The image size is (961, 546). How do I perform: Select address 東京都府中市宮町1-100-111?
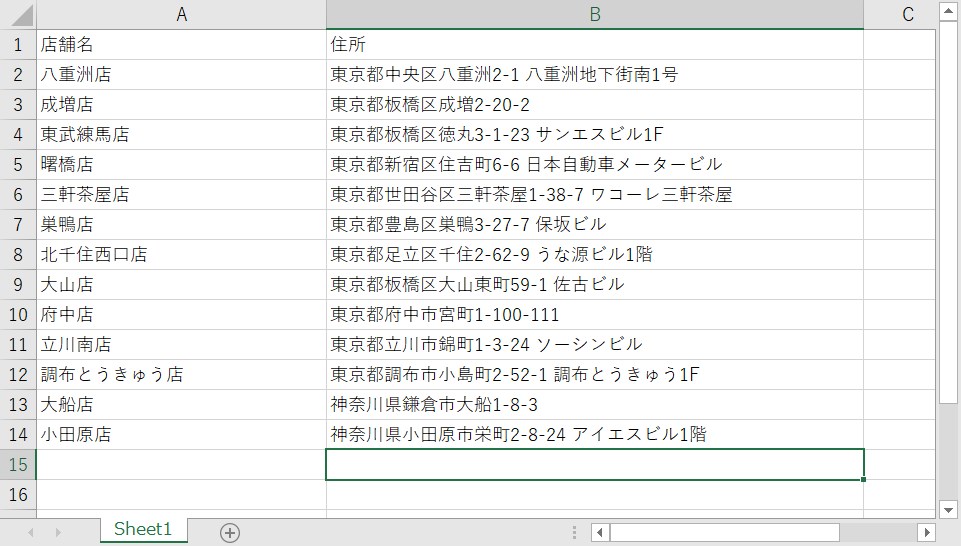coord(594,315)
